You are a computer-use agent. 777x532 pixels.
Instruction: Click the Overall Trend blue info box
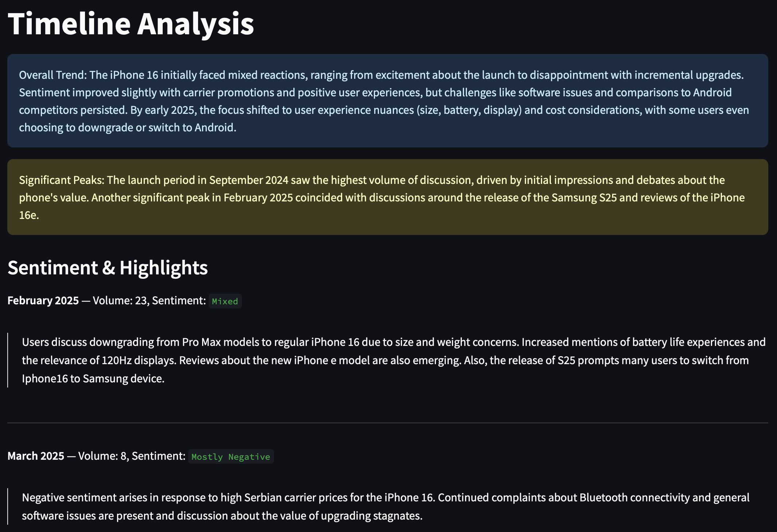click(x=388, y=101)
